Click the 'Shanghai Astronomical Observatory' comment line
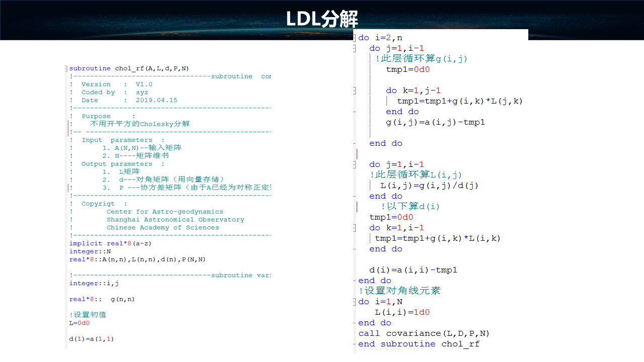644x362 pixels. [175, 220]
